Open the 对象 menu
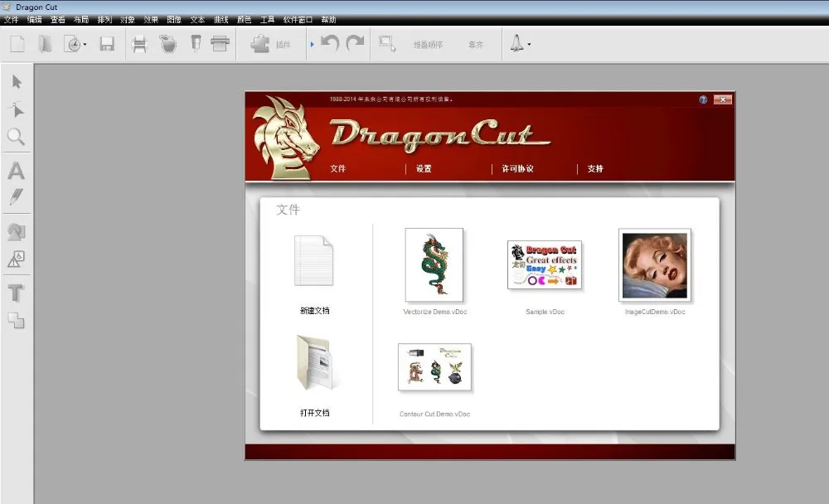The width and height of the screenshot is (829, 504). tap(128, 20)
